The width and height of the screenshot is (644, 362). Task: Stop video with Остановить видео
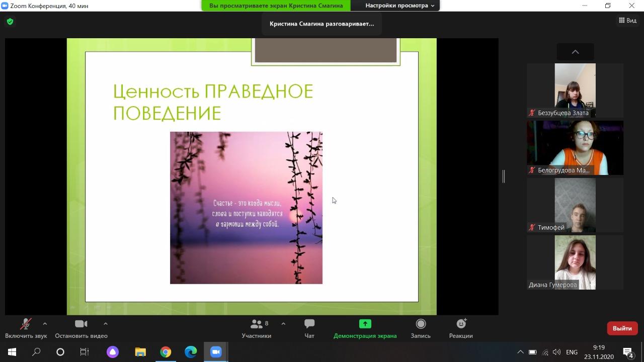tap(81, 324)
